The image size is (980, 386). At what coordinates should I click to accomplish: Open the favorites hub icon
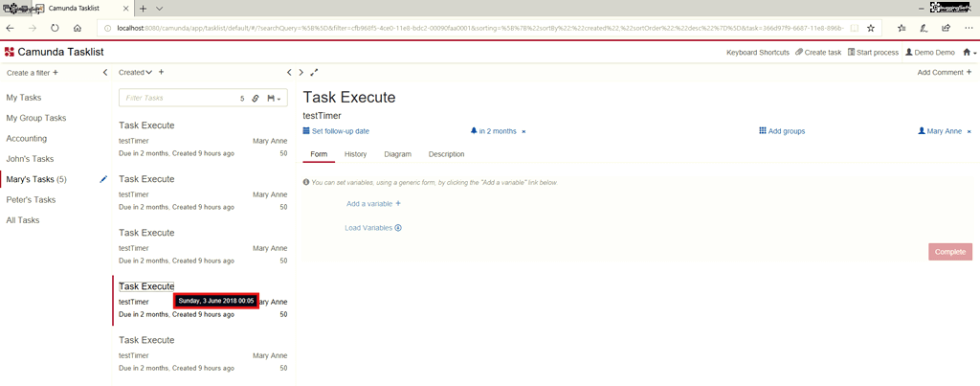(902, 28)
